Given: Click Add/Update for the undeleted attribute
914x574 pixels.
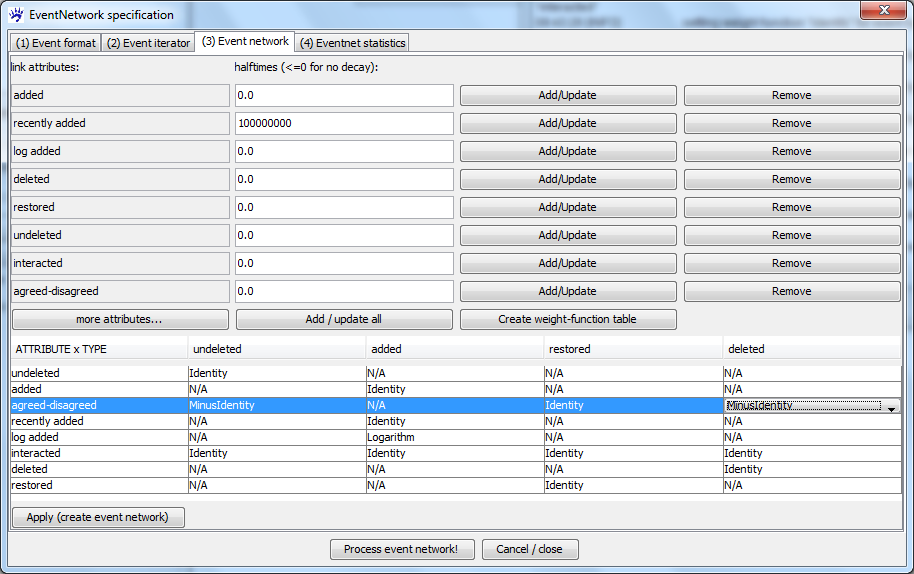Looking at the screenshot, I should [568, 235].
